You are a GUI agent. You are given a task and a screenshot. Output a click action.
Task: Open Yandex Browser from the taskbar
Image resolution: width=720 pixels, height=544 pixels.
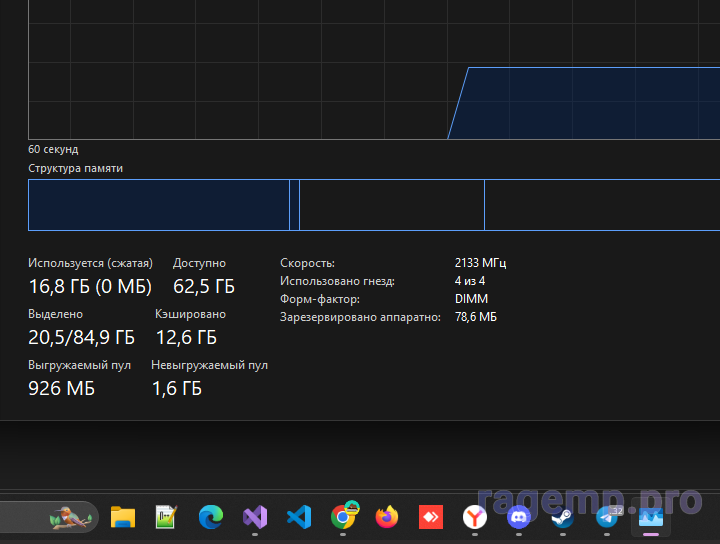pyautogui.click(x=474, y=517)
